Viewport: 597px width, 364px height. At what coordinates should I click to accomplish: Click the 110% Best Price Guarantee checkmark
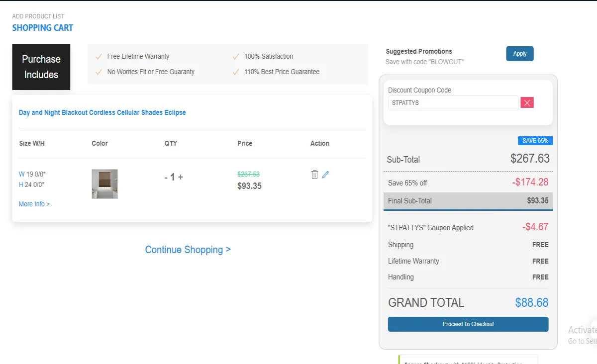click(235, 72)
